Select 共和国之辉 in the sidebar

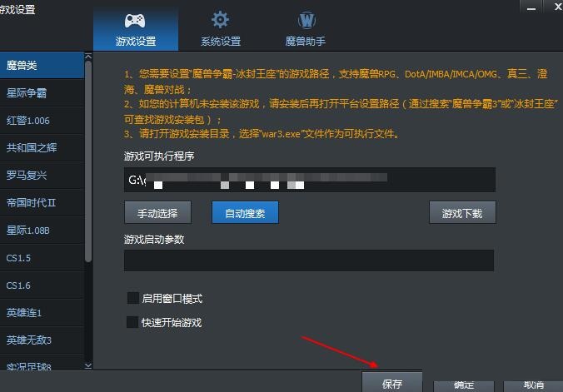tap(42, 148)
